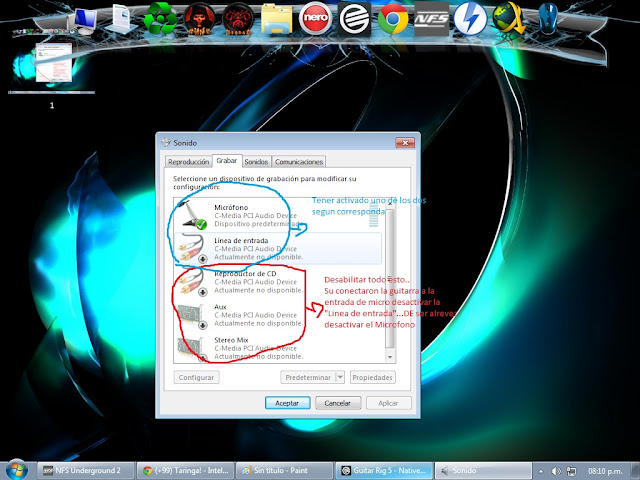640x480 pixels.
Task: Open the network tray icon
Action: coord(571,471)
